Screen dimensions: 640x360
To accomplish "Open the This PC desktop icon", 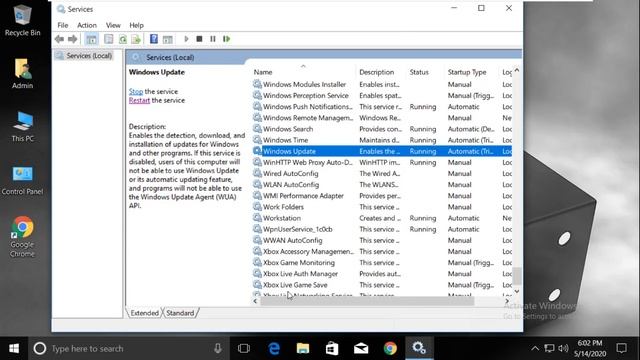I will [22, 127].
